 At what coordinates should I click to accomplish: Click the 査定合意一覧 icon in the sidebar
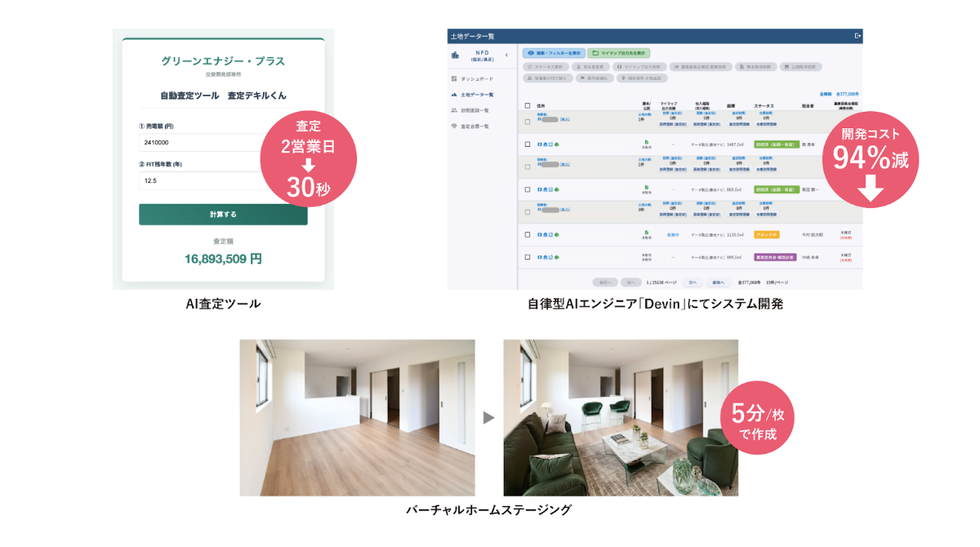[x=453, y=126]
